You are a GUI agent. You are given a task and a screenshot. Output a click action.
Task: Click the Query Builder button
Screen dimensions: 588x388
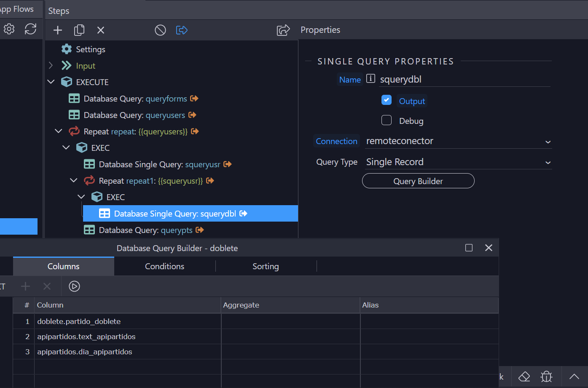(418, 181)
